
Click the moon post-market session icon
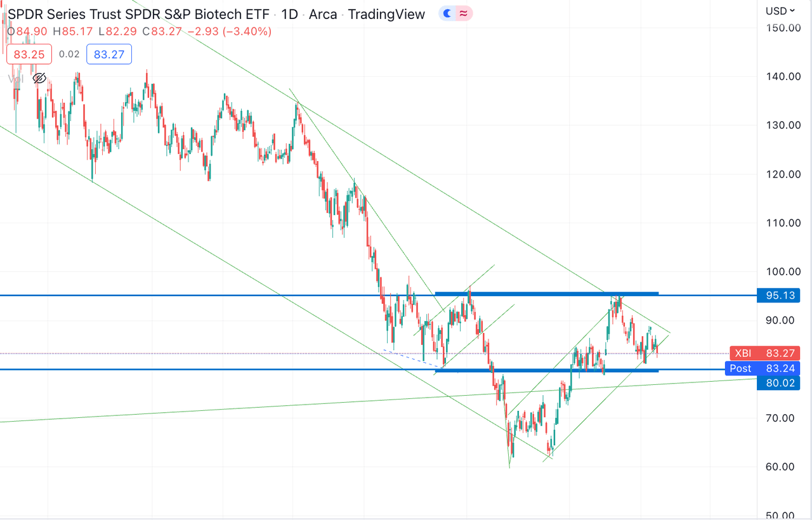coord(447,13)
